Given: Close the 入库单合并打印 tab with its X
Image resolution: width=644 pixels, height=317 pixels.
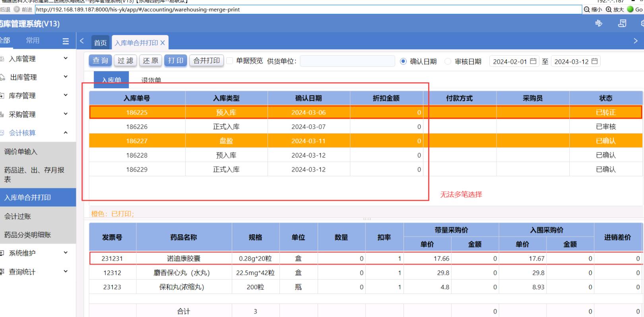Looking at the screenshot, I should pyautogui.click(x=163, y=43).
